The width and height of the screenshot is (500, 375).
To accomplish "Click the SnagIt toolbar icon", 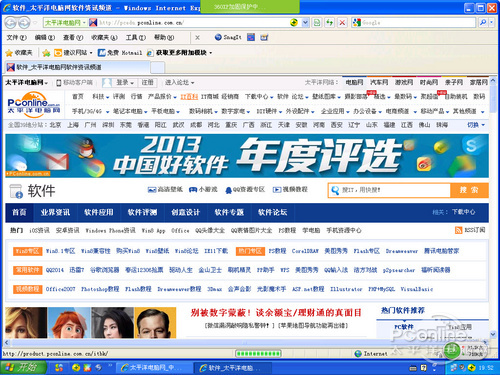I will pyautogui.click(x=228, y=37).
